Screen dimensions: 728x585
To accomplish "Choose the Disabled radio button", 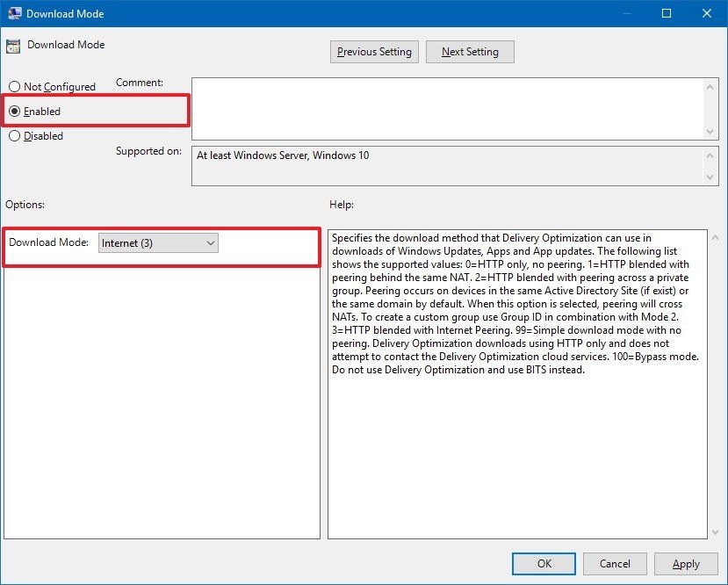I will click(x=14, y=135).
